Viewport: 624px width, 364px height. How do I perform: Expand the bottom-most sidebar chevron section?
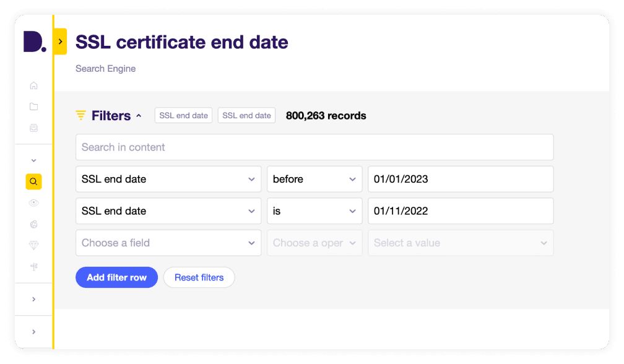[x=34, y=332]
